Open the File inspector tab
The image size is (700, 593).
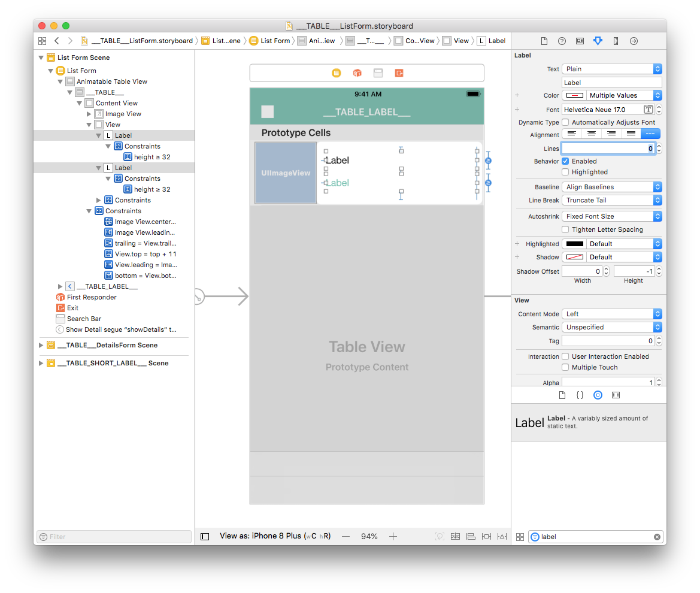544,41
